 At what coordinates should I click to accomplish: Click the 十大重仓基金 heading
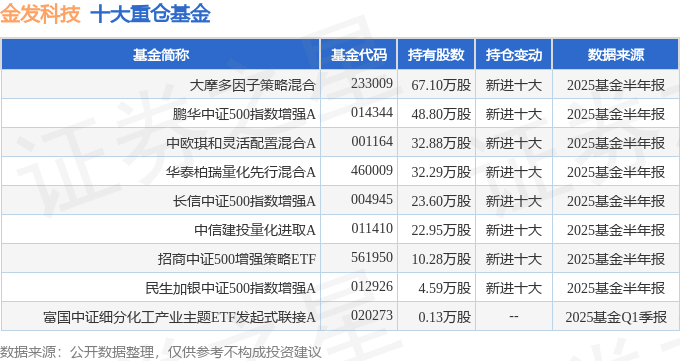(150, 13)
